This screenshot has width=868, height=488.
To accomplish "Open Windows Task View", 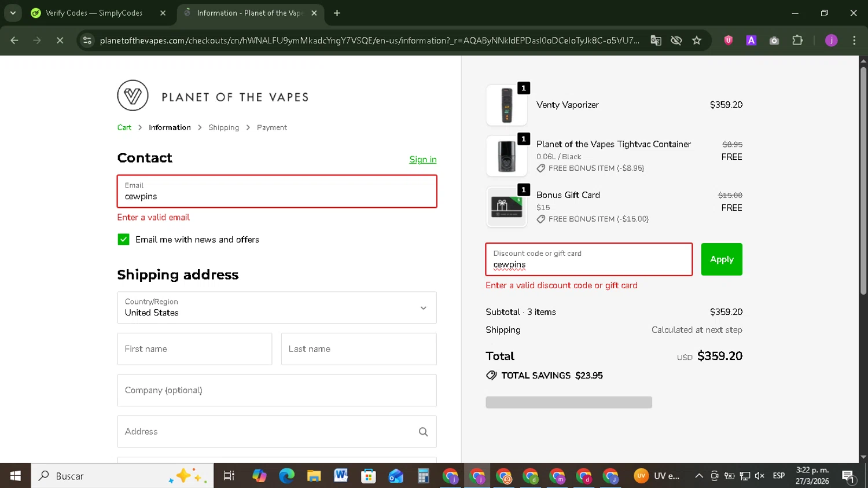I will pyautogui.click(x=229, y=476).
